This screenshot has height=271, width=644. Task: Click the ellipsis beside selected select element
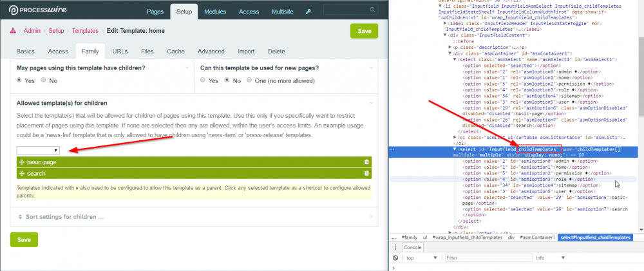tap(392, 149)
